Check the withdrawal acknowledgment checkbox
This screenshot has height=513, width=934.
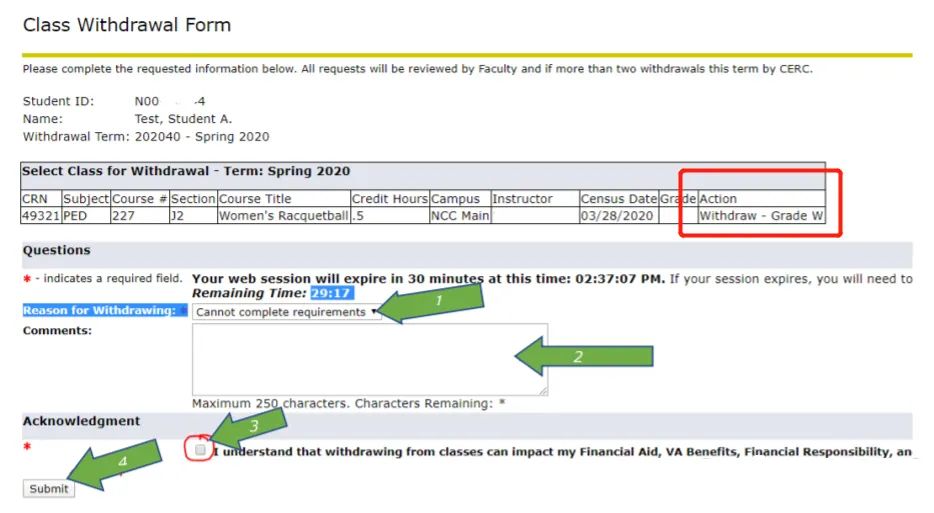coord(201,451)
